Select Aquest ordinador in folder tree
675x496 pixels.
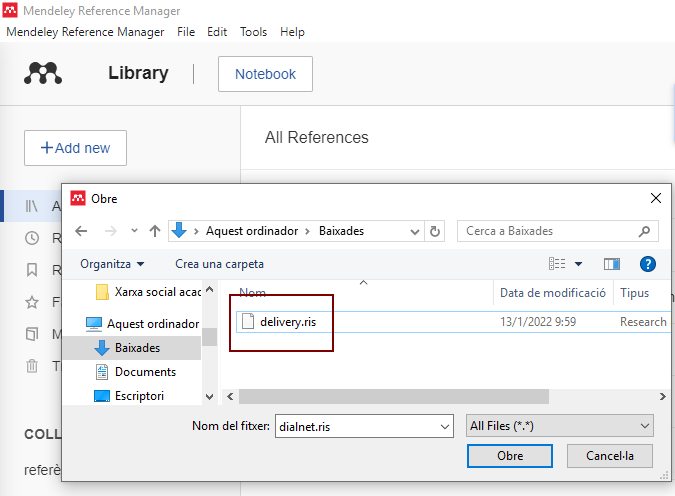pos(142,324)
